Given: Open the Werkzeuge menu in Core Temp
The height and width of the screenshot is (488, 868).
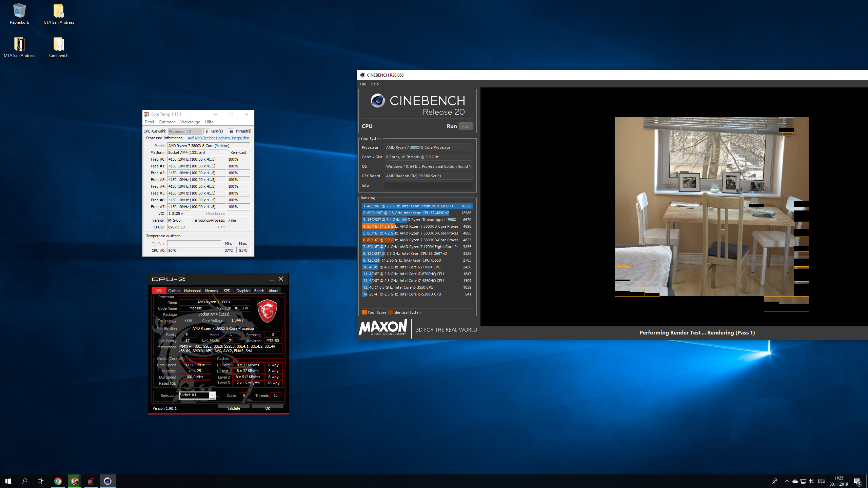Looking at the screenshot, I should (x=190, y=122).
